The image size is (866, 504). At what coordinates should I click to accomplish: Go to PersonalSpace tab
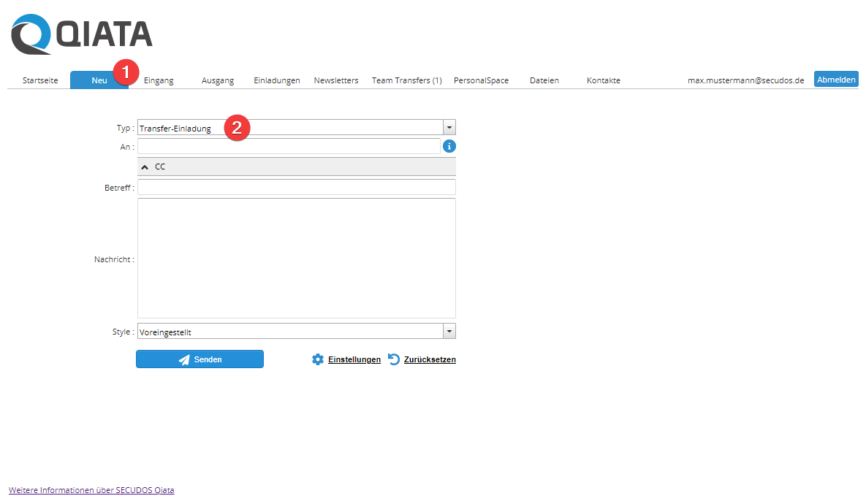481,80
